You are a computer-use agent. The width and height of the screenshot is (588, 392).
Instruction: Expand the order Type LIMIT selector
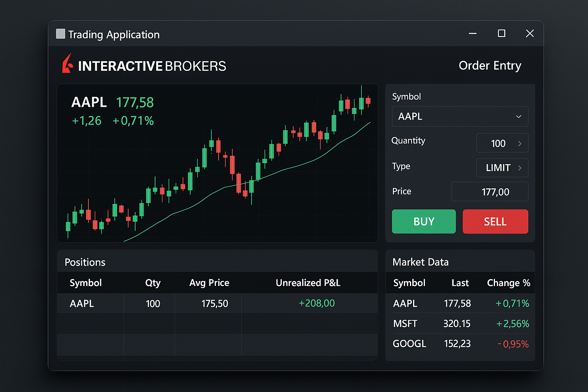[502, 168]
